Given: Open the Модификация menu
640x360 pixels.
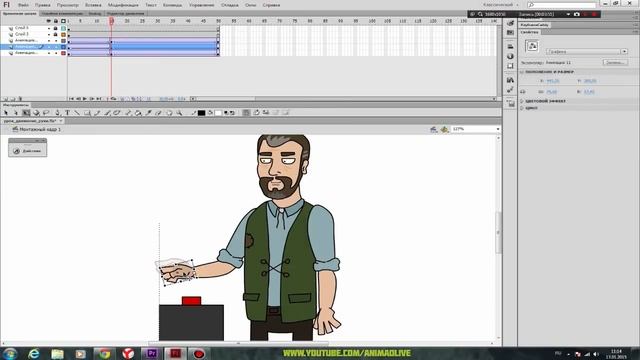Looking at the screenshot, I should coord(123,5).
